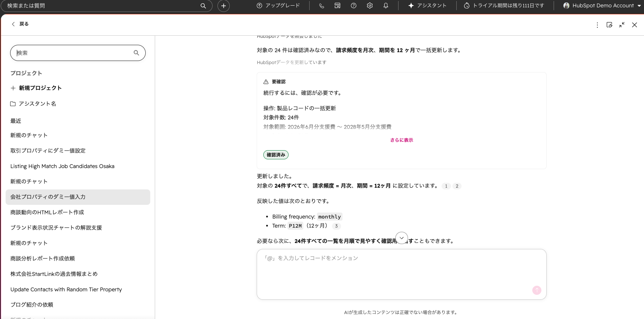The height and width of the screenshot is (319, 644).
Task: Click scroll-to-bottom chevron circle button
Action: point(402,238)
